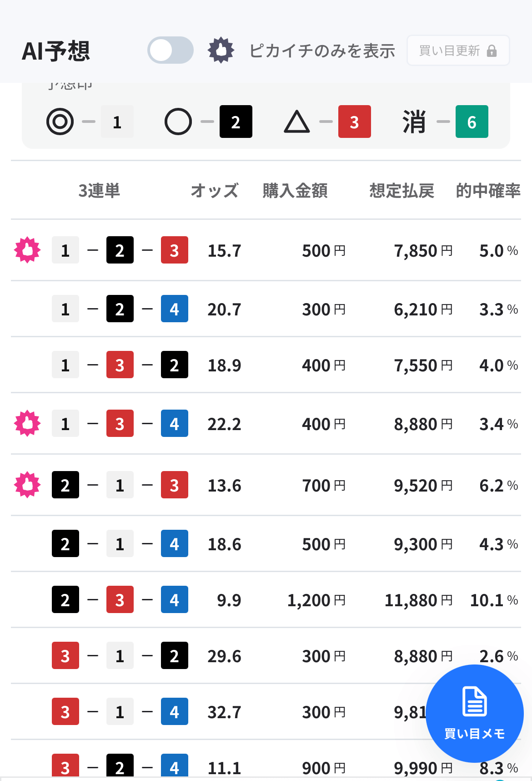
Task: Click the pink ピカイチ badge on 2-1-3 row
Action: [27, 485]
